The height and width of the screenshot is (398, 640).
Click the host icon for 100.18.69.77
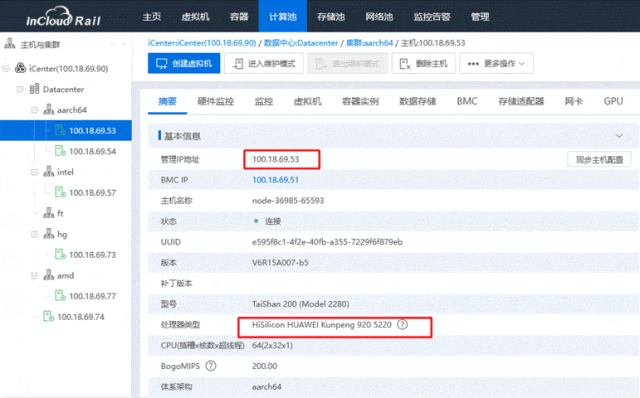tap(60, 296)
